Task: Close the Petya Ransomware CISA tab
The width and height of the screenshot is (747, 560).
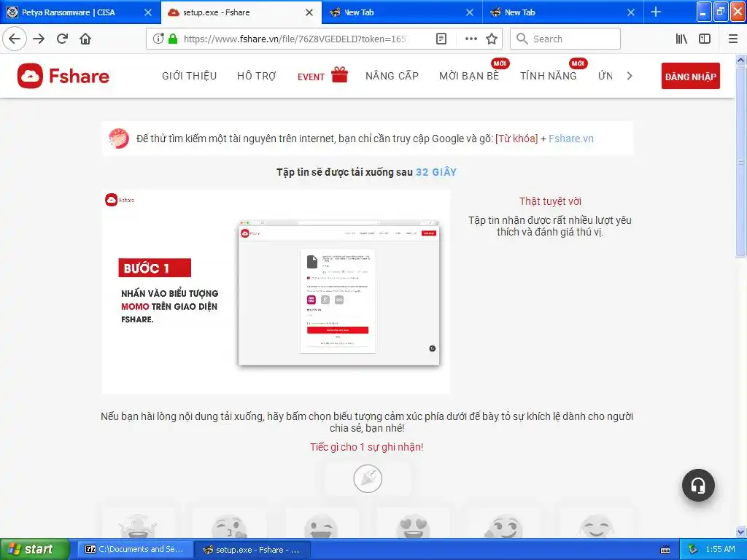Action: point(148,12)
